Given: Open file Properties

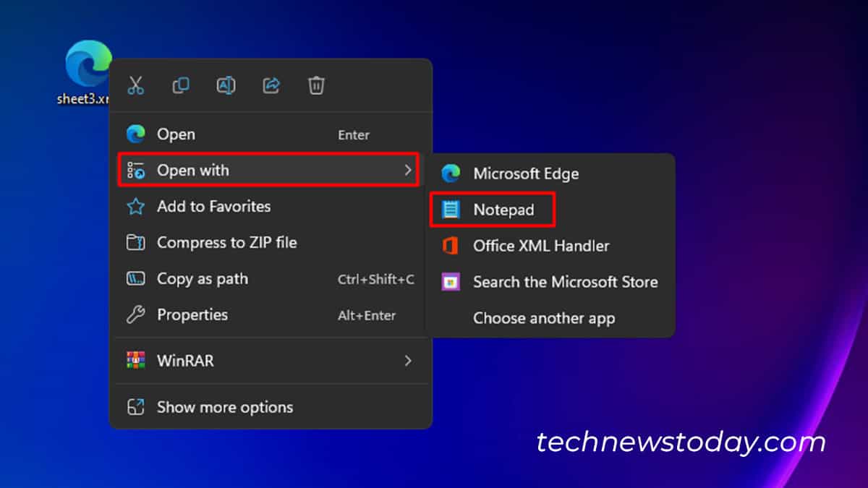Looking at the screenshot, I should [x=271, y=315].
